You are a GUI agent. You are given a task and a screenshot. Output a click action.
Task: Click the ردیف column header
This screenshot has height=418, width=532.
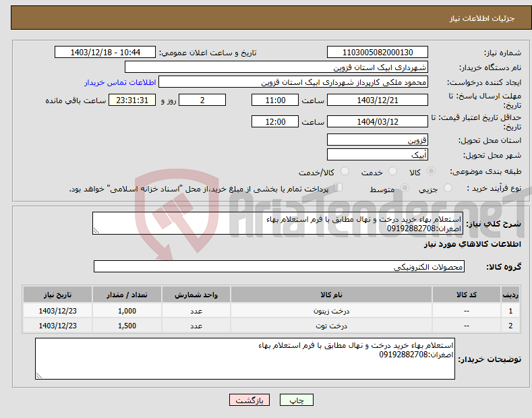tap(510, 295)
